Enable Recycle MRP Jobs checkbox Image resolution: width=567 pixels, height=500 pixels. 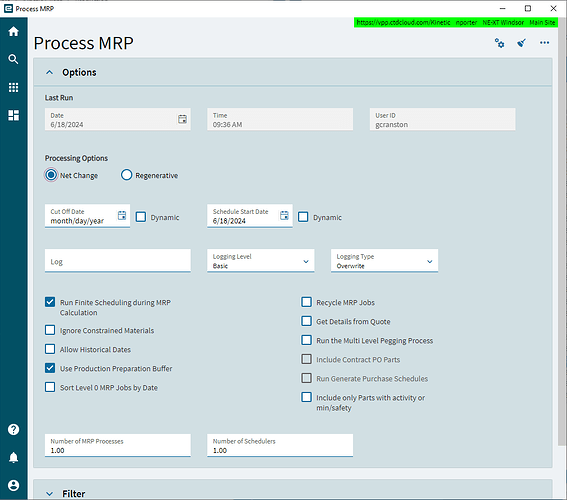(x=306, y=302)
